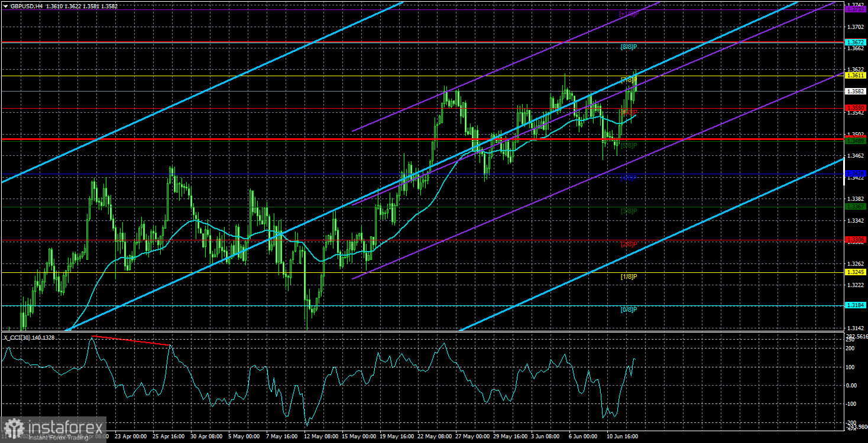Click the 1.3262 price scale value
868x443 pixels.
click(856, 263)
